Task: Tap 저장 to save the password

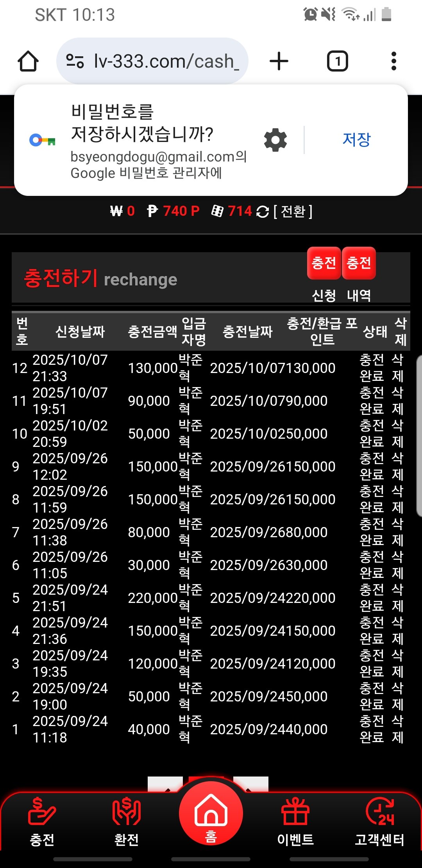Action: pos(356,140)
